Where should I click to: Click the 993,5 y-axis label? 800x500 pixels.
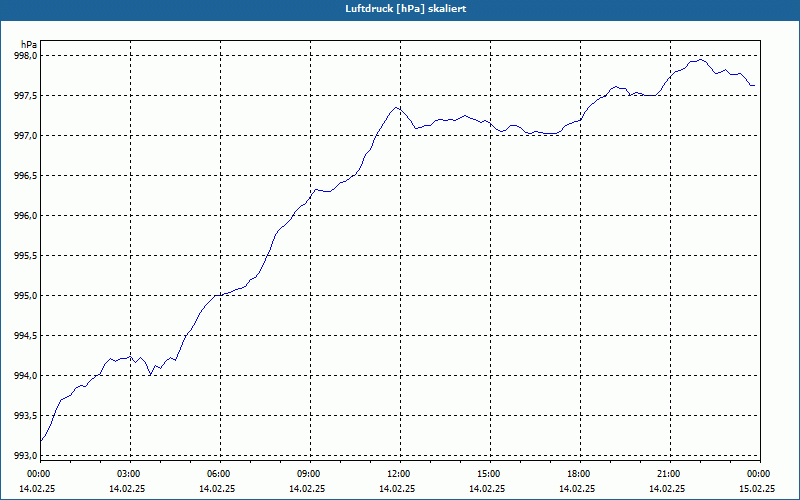tap(25, 416)
